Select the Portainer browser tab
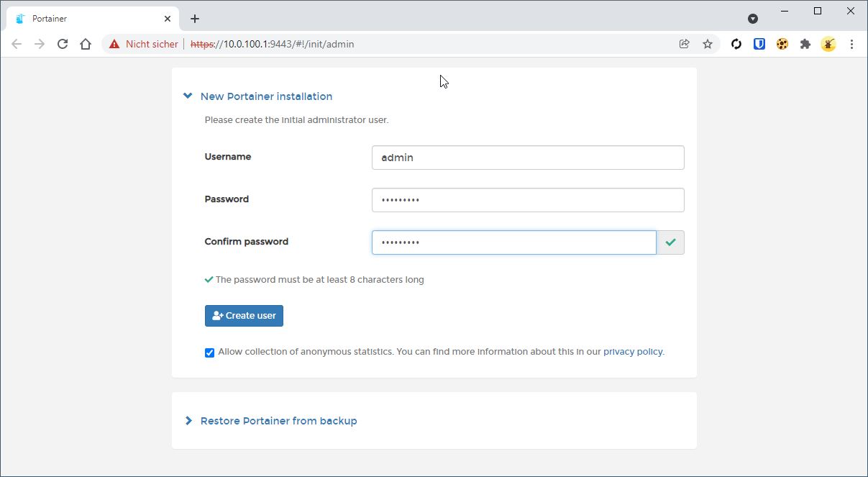The image size is (868, 477). [92, 19]
